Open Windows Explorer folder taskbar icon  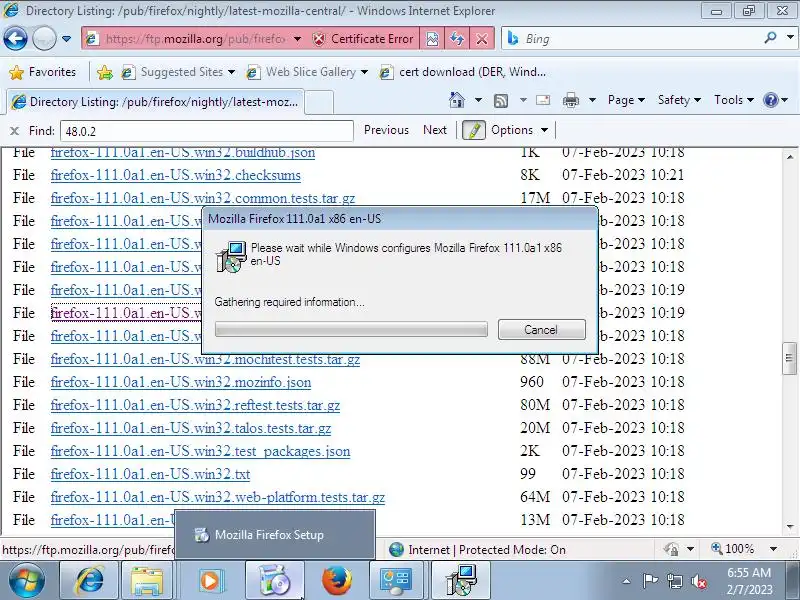pyautogui.click(x=147, y=581)
